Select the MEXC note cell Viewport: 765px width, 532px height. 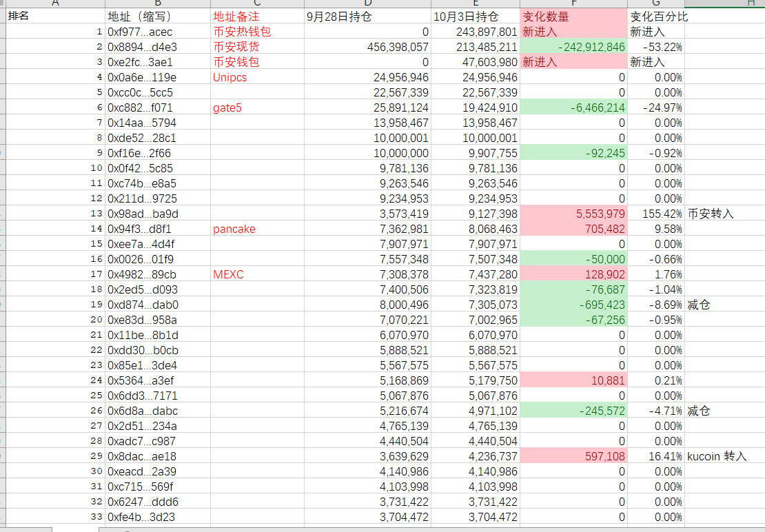pyautogui.click(x=257, y=274)
